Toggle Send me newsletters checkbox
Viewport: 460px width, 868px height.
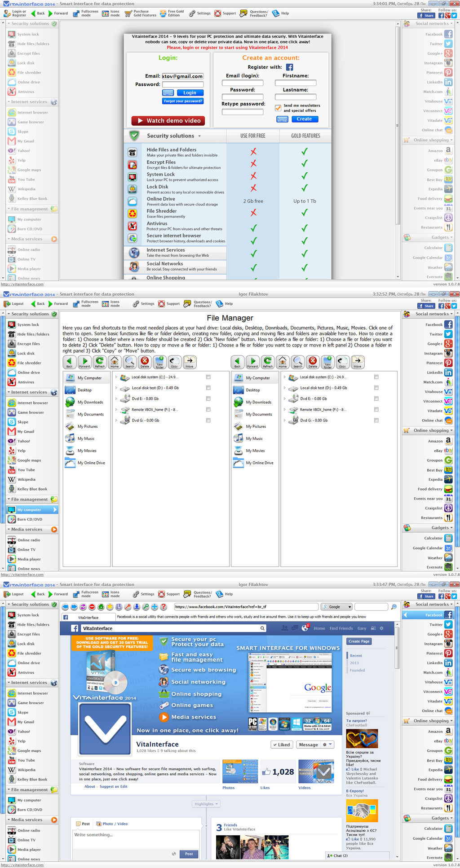tap(278, 108)
